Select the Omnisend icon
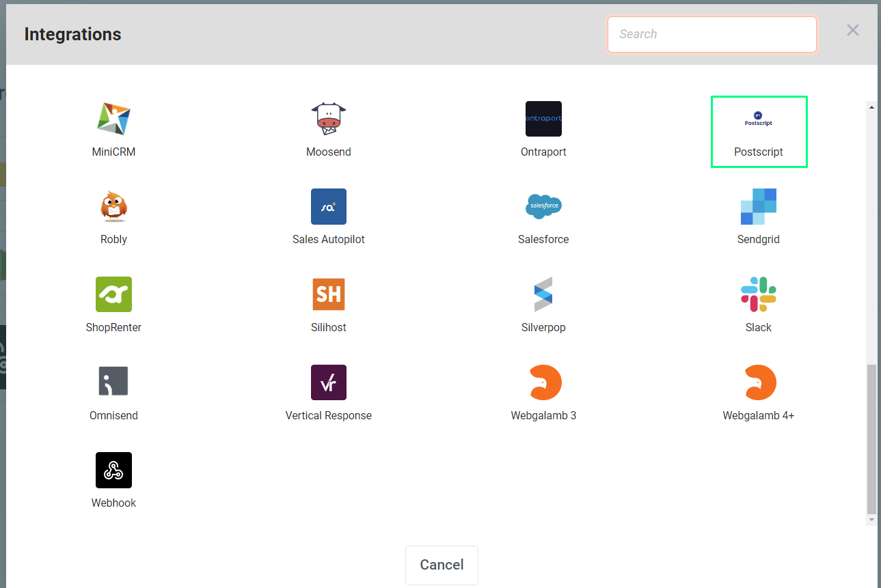This screenshot has width=881, height=588. (113, 382)
